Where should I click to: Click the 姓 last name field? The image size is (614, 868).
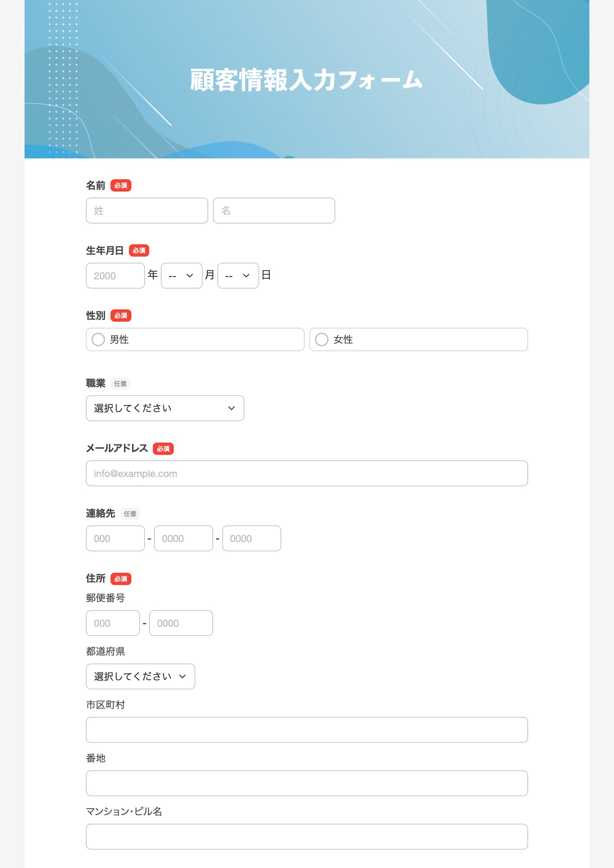tap(147, 210)
